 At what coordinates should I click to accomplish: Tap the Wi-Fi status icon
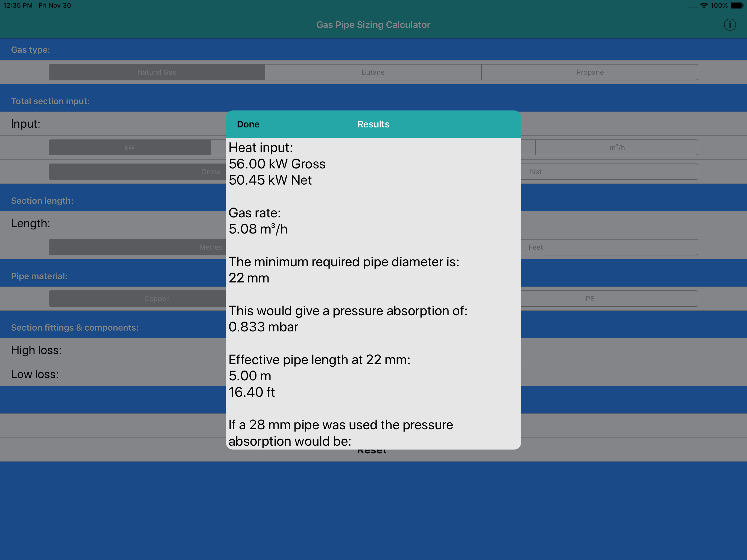(x=704, y=5)
